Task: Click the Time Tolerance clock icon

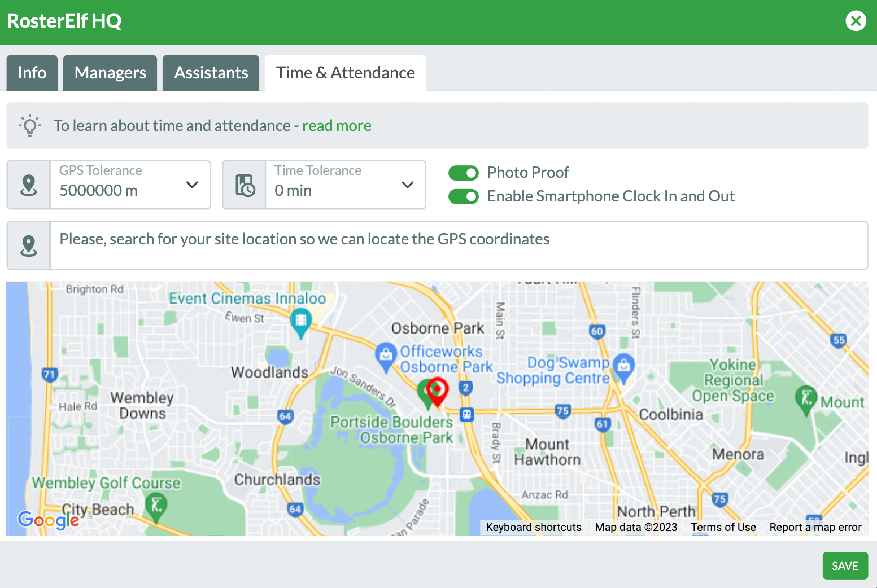Action: (x=245, y=185)
